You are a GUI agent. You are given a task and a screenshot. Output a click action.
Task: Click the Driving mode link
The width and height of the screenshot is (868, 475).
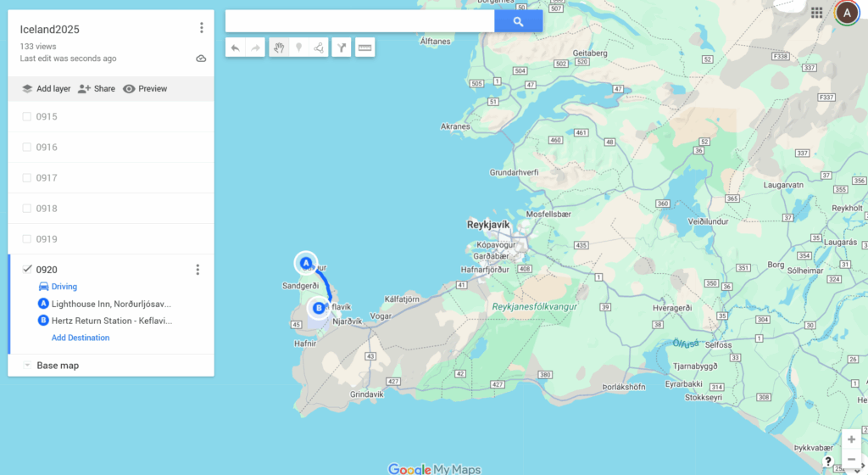64,286
